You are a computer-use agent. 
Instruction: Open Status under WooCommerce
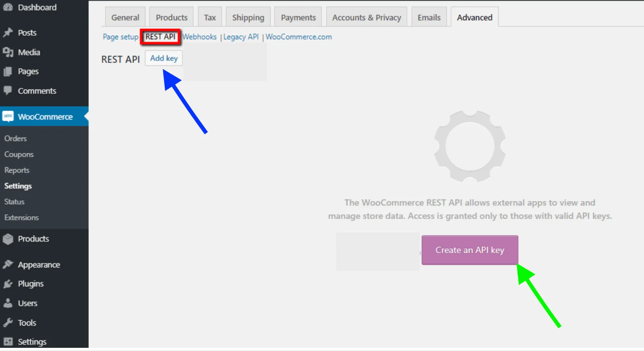pos(14,202)
